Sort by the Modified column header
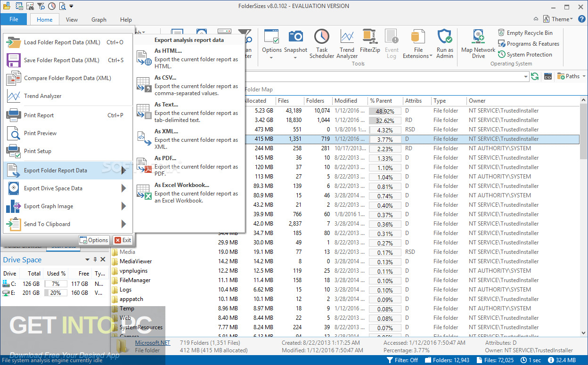Viewport: 588px width, 365px height. coord(350,101)
